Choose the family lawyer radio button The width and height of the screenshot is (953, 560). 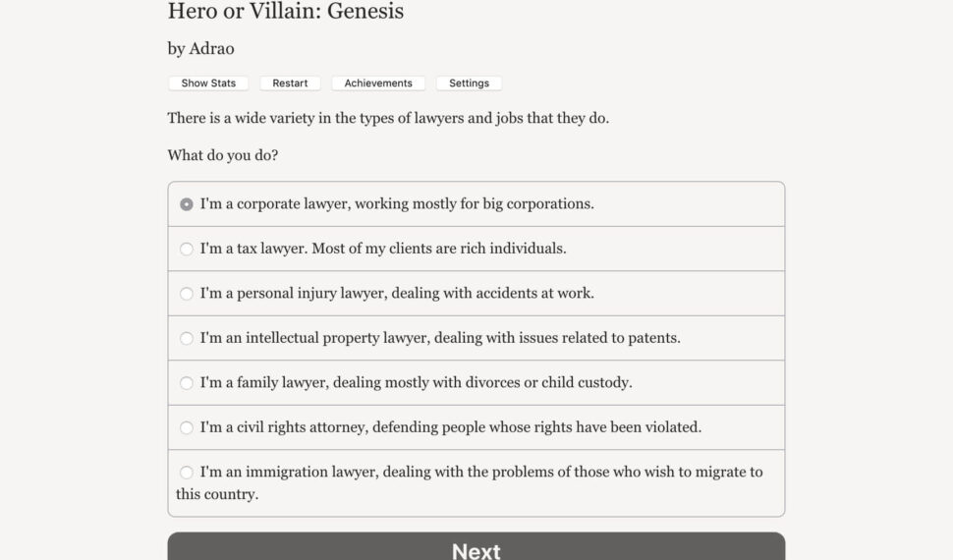187,383
